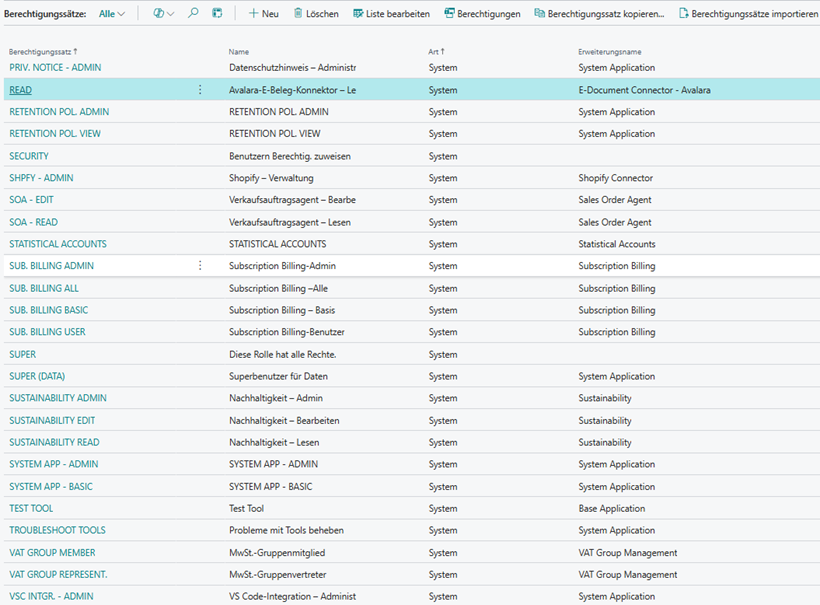820x605 pixels.
Task: Open three-dot menu on SUB. BILLING ADMIN row
Action: (200, 266)
